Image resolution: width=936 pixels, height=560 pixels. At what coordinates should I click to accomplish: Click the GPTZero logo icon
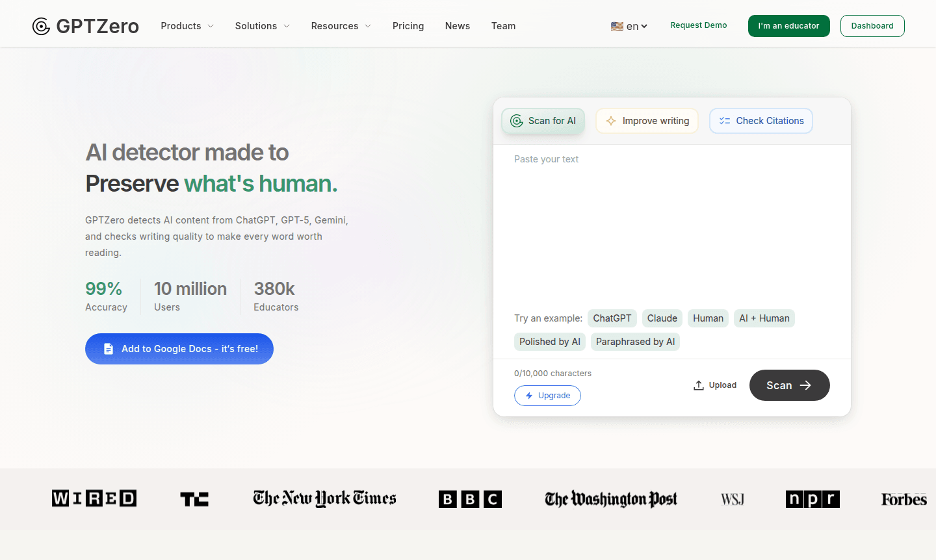[x=41, y=26]
